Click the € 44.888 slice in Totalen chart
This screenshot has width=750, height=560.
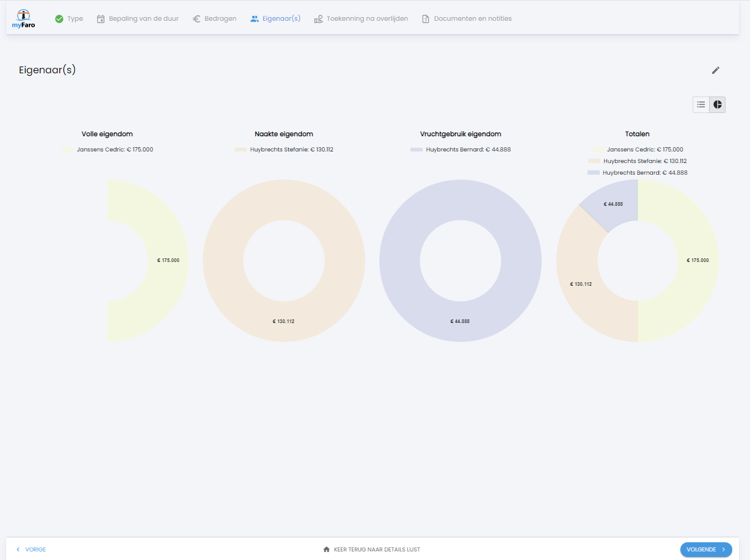pyautogui.click(x=613, y=204)
